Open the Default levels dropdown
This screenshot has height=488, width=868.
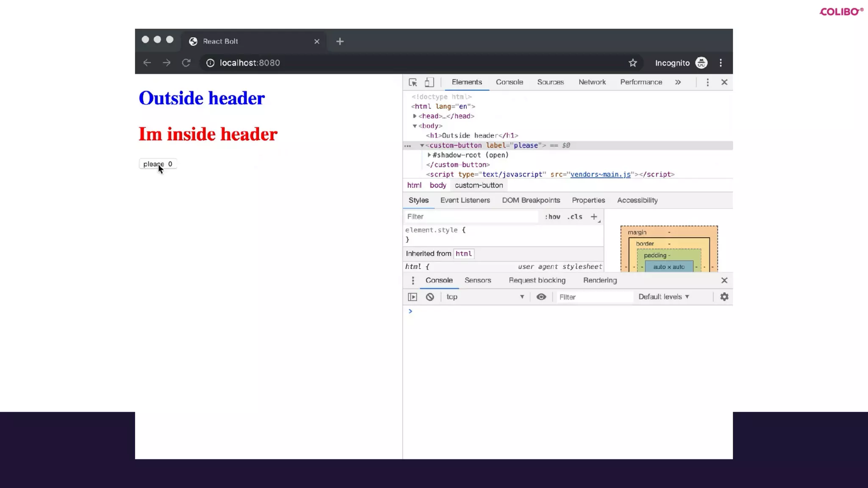664,297
